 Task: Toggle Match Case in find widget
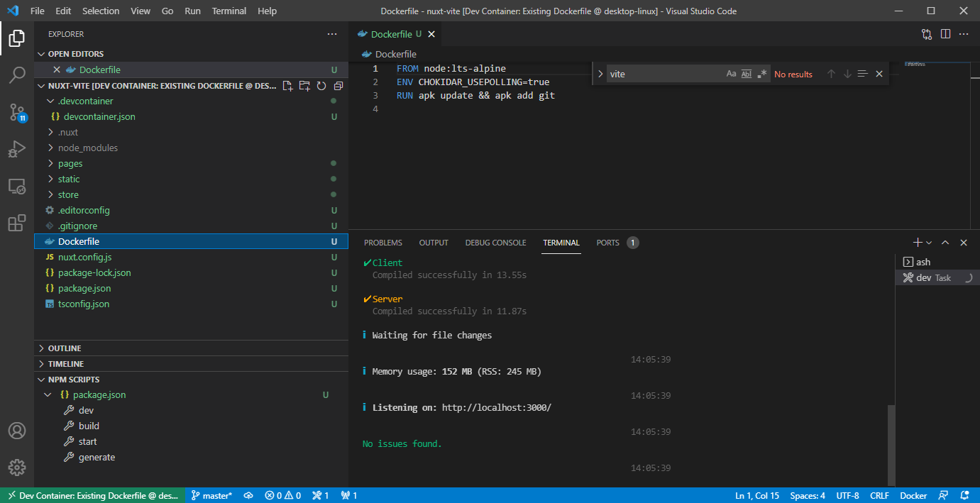[731, 74]
